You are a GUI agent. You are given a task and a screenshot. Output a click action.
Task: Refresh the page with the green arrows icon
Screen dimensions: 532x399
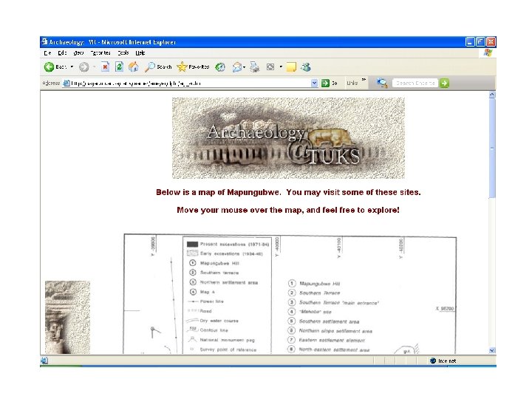click(x=119, y=66)
